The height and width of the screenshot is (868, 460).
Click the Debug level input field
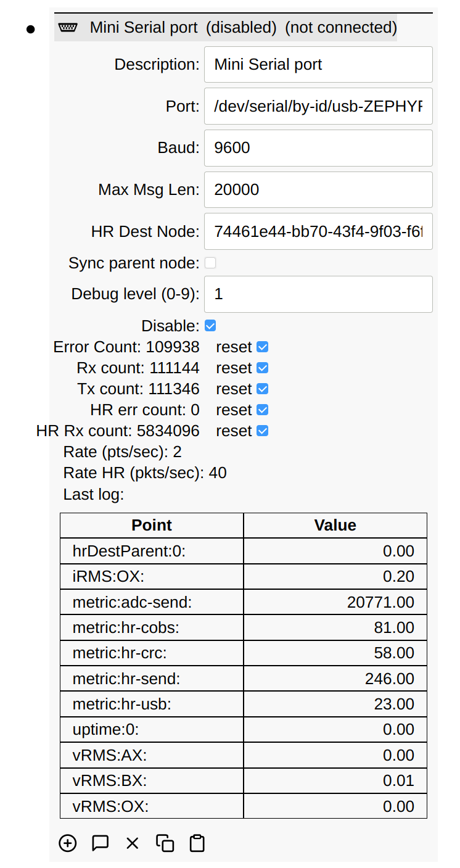[x=318, y=294]
